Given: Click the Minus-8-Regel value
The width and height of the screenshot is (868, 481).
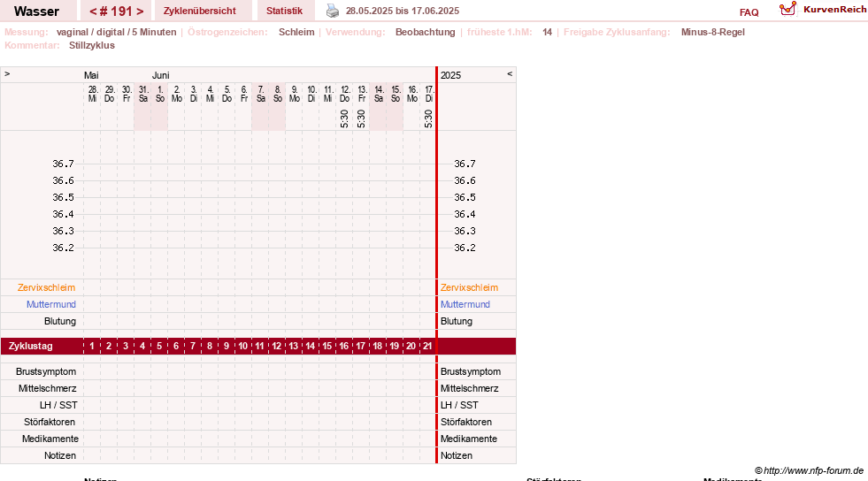Looking at the screenshot, I should pyautogui.click(x=712, y=32).
